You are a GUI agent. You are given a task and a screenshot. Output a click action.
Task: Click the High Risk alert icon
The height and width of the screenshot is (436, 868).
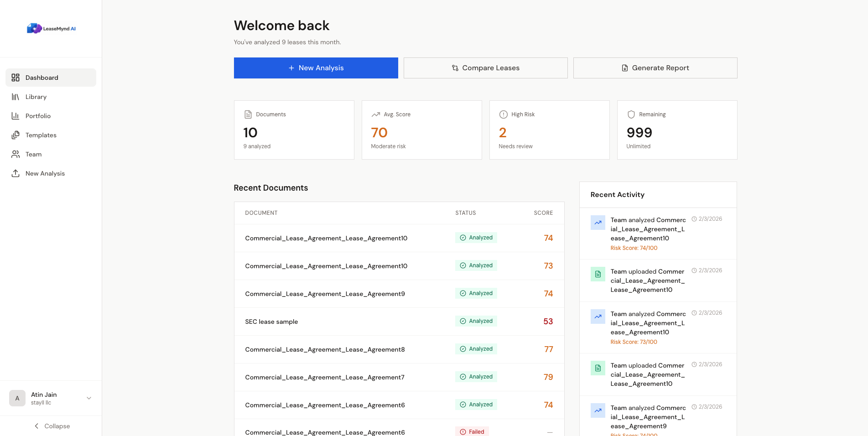click(504, 114)
